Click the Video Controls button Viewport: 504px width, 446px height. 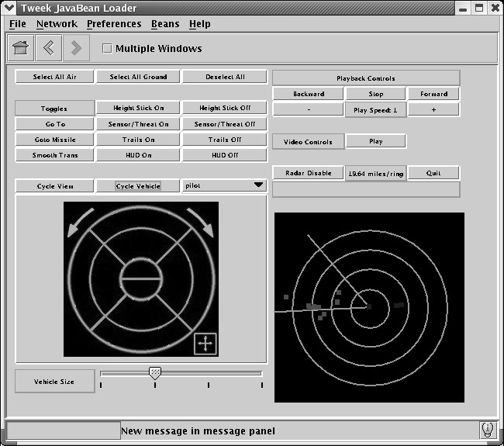coord(308,141)
